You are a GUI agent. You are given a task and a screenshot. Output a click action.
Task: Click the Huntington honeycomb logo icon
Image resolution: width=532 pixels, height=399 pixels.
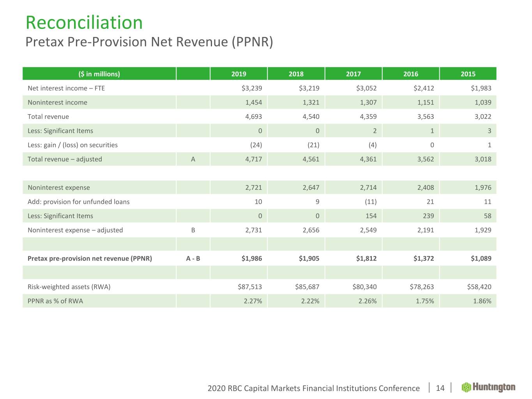[x=467, y=387]
